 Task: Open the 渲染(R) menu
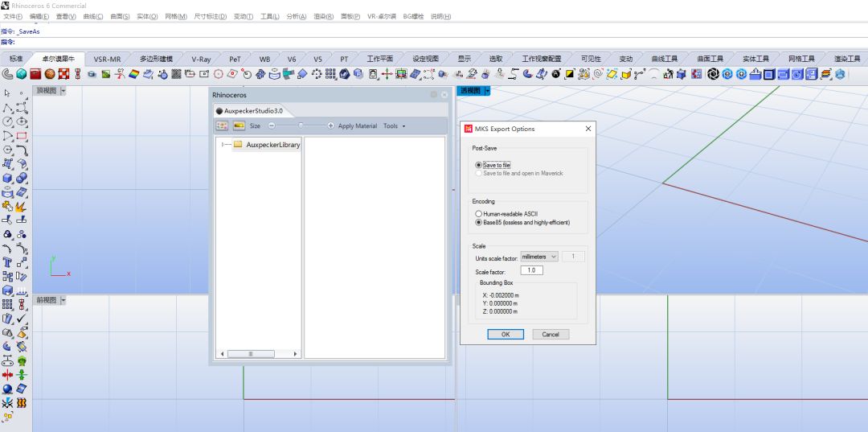coord(323,17)
